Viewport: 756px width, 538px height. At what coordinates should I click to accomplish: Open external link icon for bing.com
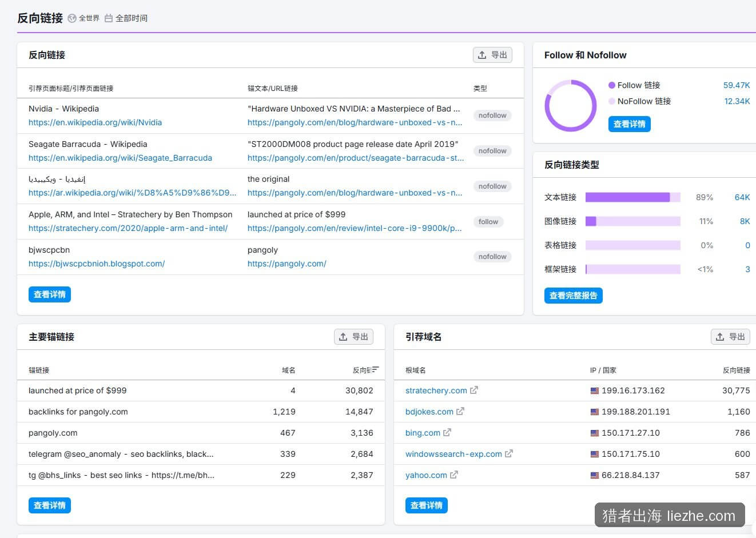[447, 433]
